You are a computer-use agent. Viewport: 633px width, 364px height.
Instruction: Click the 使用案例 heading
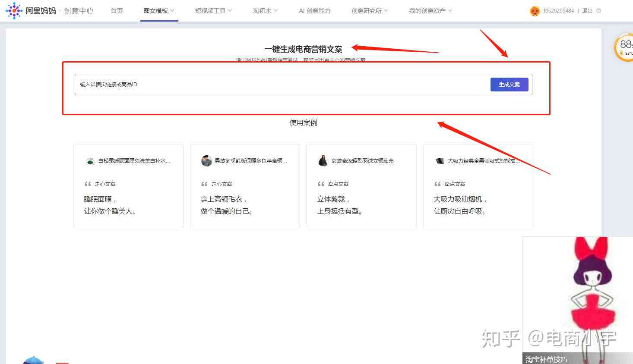click(303, 123)
